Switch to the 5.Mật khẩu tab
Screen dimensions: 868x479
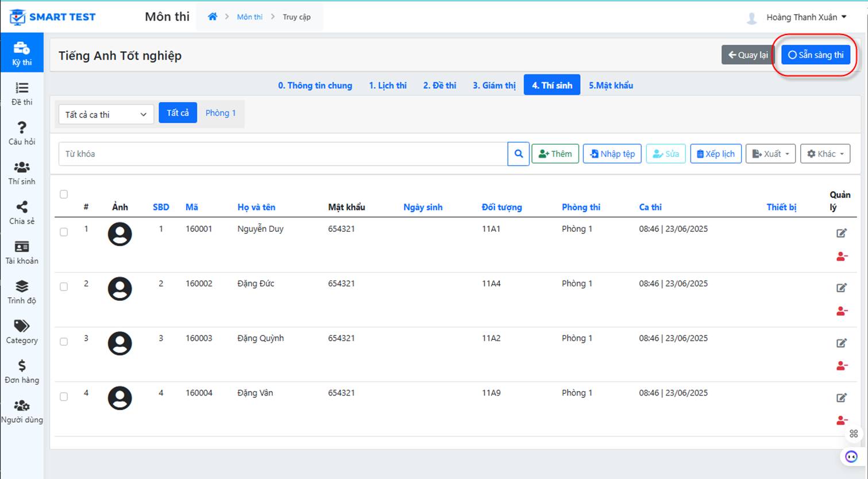(x=611, y=86)
